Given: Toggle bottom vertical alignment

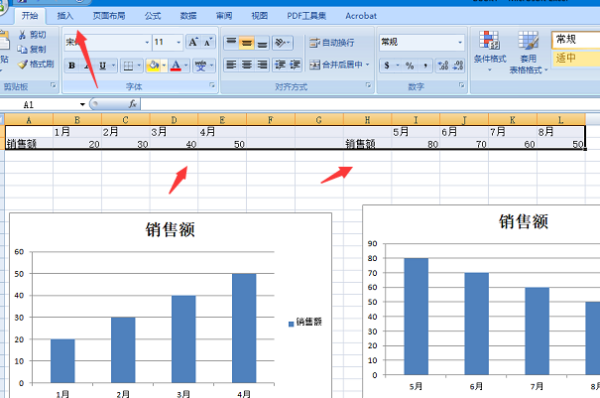Looking at the screenshot, I should [x=262, y=42].
